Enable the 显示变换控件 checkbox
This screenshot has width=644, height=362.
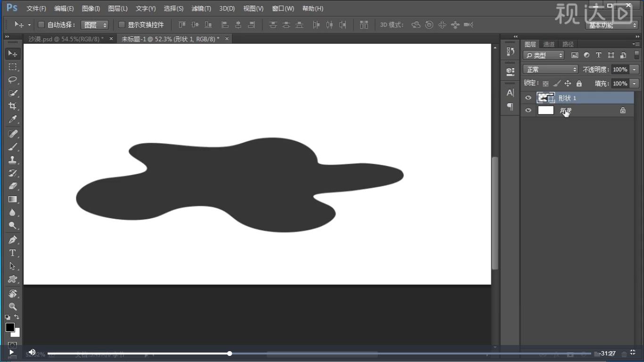click(x=122, y=25)
